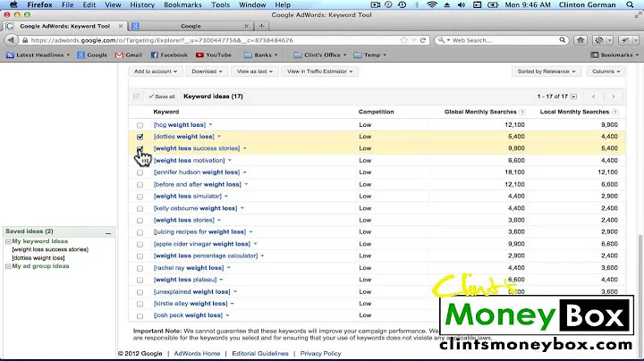Reload the page with the refresh icon
644x361 pixels.
coord(422,40)
